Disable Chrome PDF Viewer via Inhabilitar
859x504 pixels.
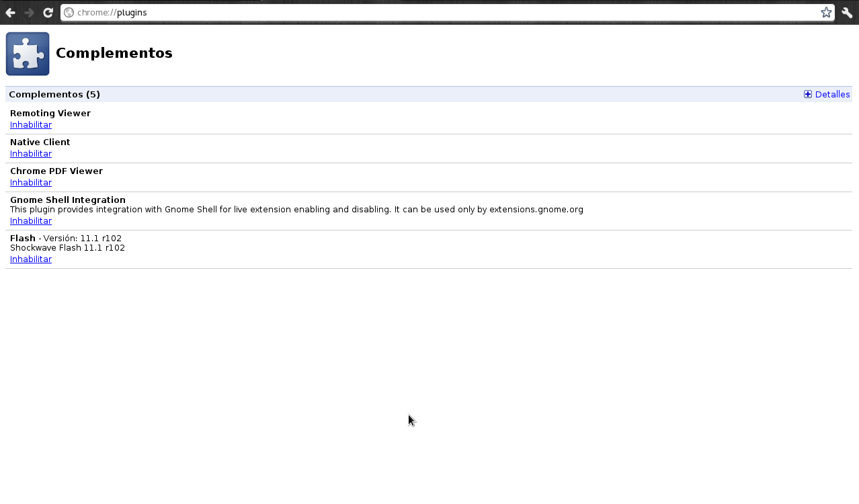[x=31, y=183]
